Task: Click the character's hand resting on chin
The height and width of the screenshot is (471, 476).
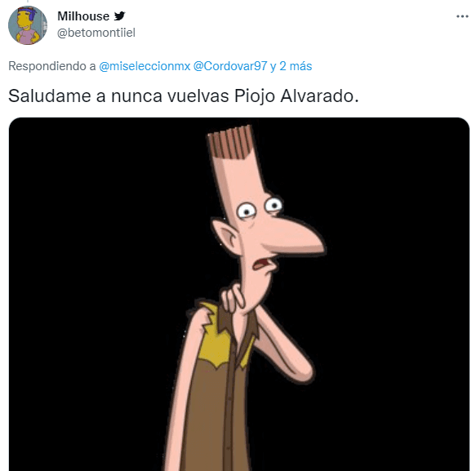Action: [234, 298]
